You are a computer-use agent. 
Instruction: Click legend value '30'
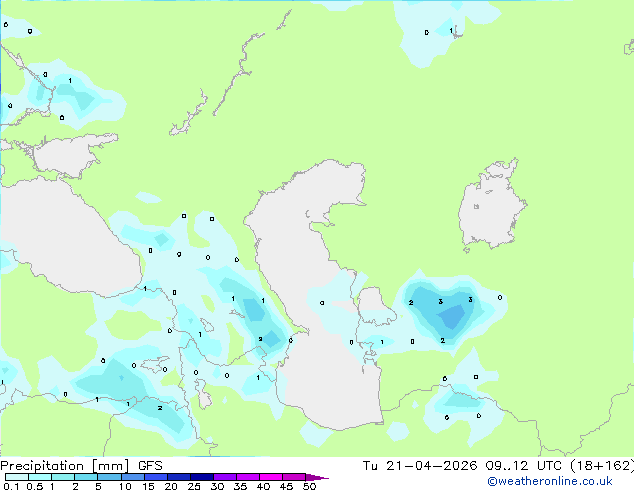pos(217,486)
